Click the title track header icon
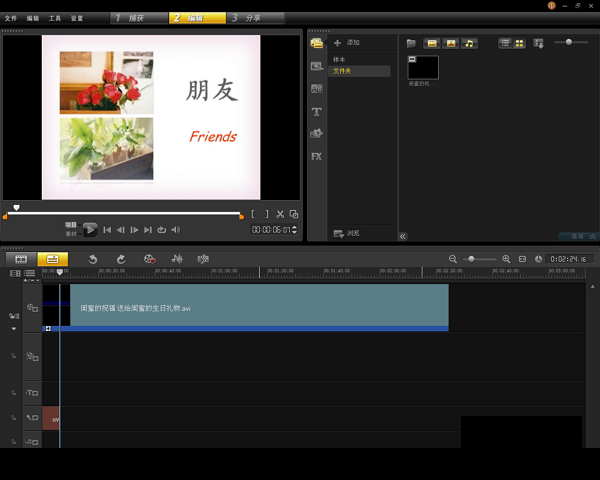Viewport: 600px width, 480px height. (x=32, y=393)
